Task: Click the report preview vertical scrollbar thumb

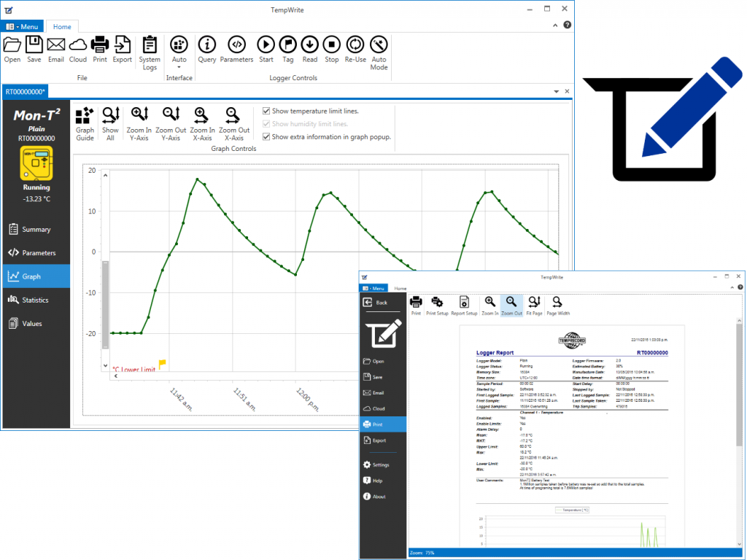Action: click(739, 386)
